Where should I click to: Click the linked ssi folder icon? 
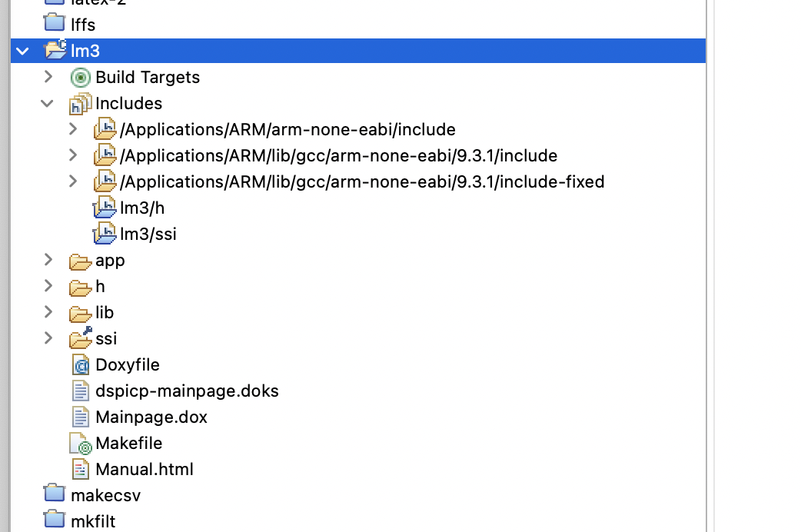[80, 338]
